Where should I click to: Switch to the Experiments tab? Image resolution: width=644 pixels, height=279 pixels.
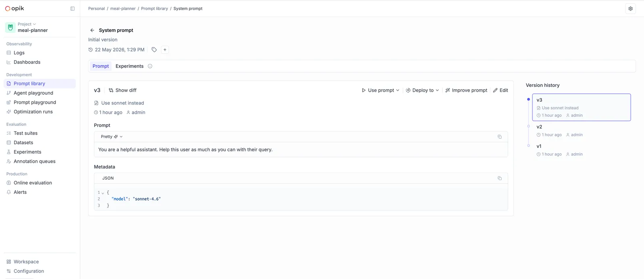tap(130, 66)
